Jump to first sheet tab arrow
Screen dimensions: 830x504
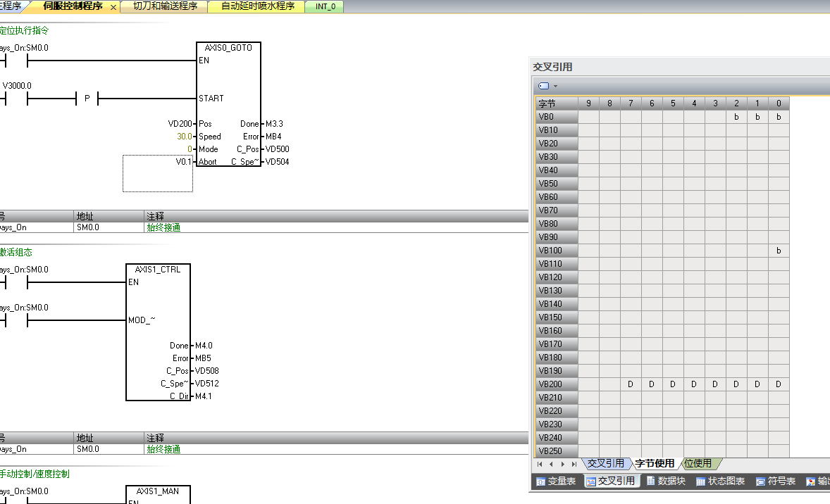540,464
